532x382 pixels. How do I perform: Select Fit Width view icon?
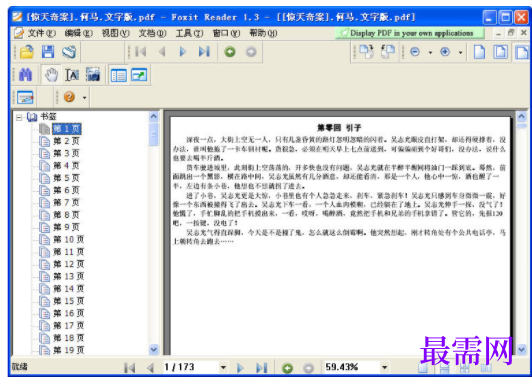[x=522, y=52]
